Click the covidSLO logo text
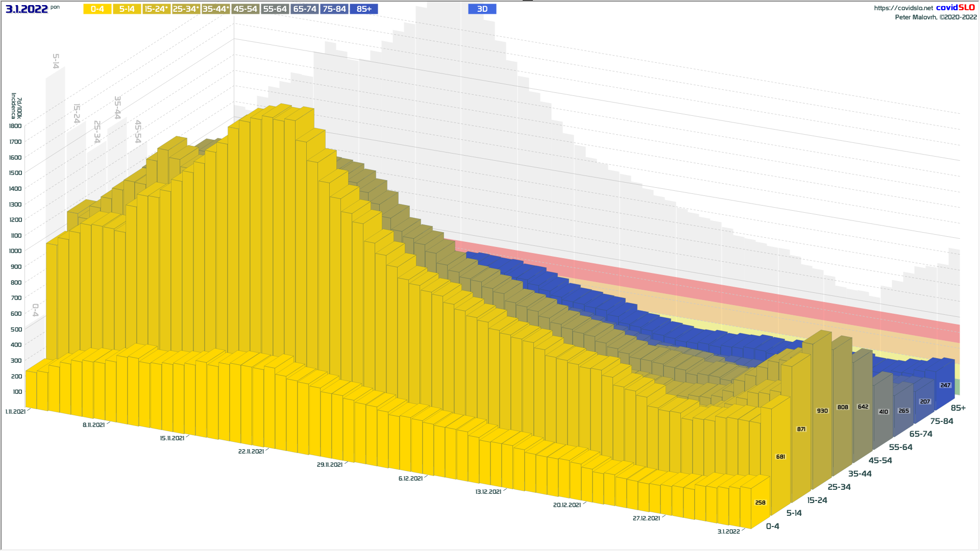 click(x=955, y=8)
